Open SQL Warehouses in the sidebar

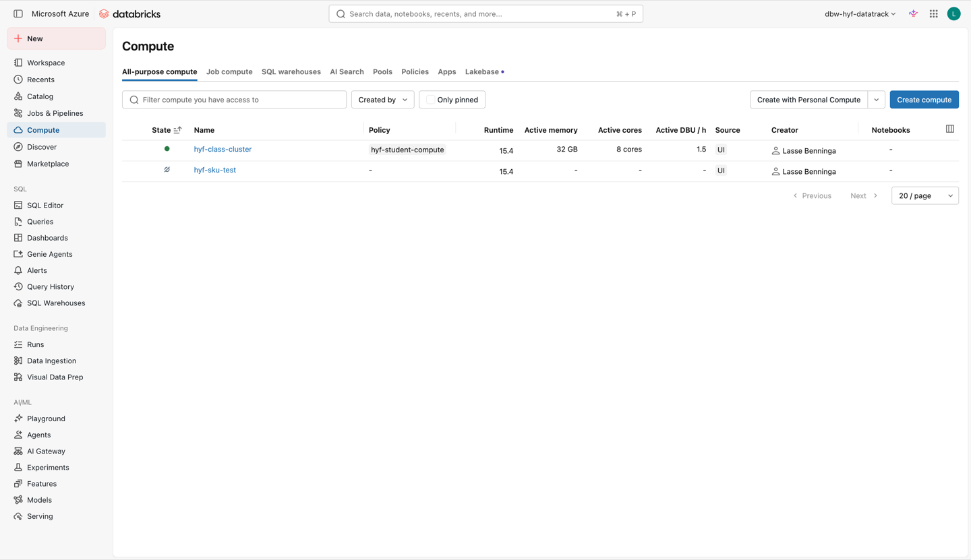click(x=56, y=303)
